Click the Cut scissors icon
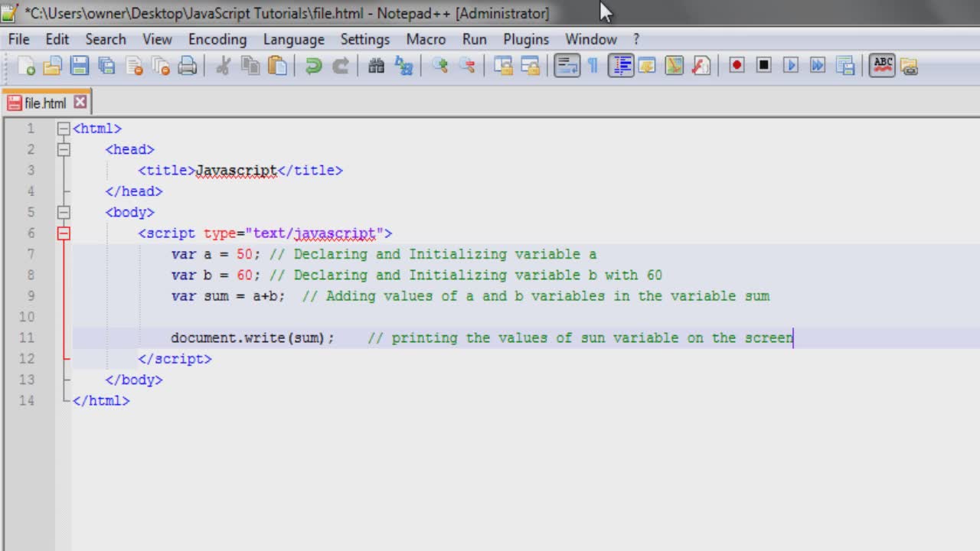Screen dimensions: 980x551 (x=223, y=66)
